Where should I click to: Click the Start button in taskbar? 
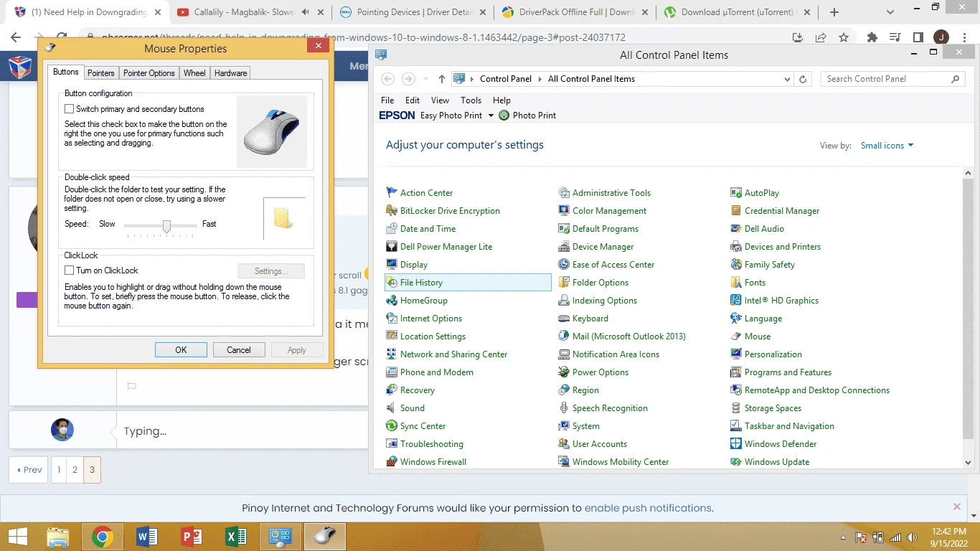[18, 537]
